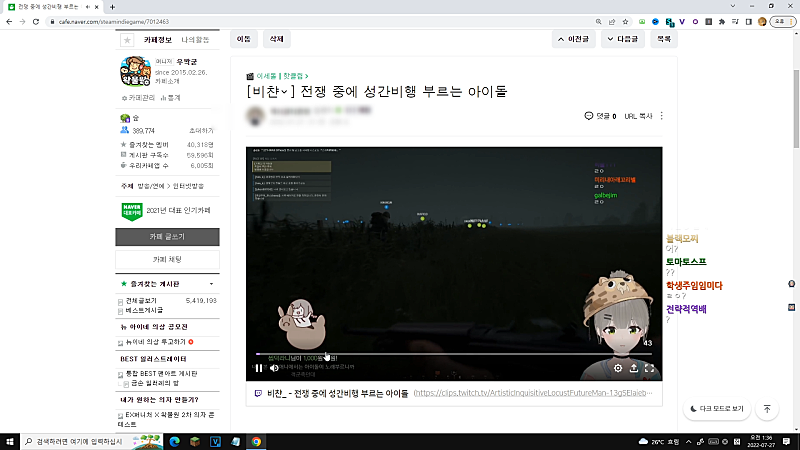
Task: Collapse the 즐겨찾는 게시판 section arrow
Action: [x=211, y=284]
